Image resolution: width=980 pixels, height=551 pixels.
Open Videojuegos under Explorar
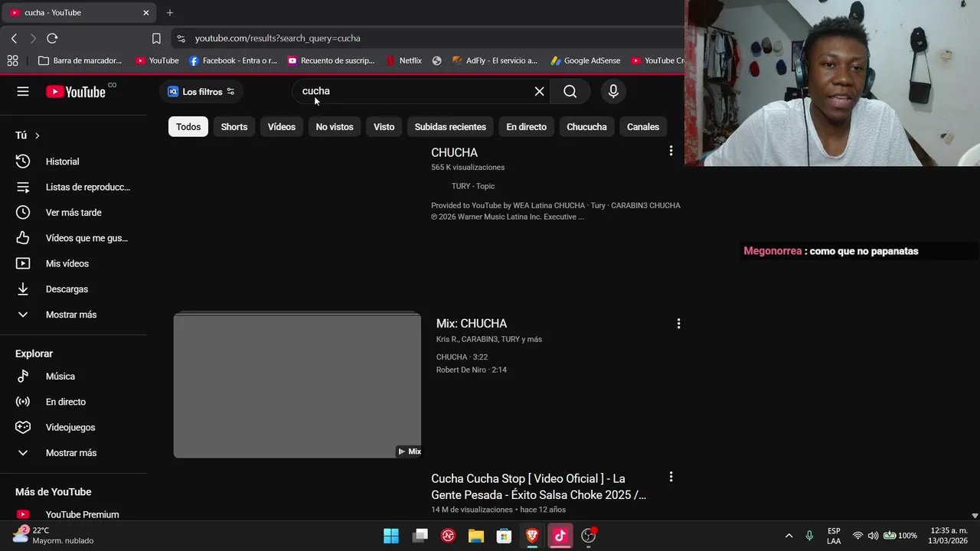[x=73, y=427]
